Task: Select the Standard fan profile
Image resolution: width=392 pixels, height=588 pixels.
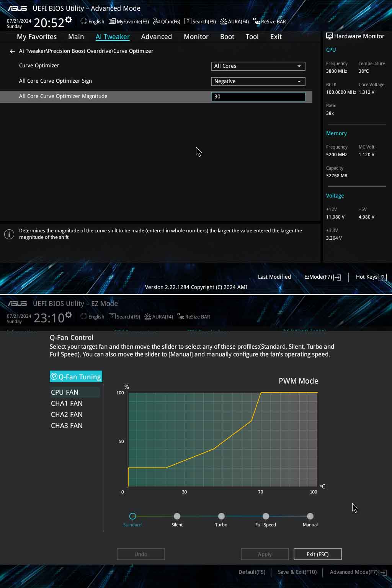Action: tap(132, 516)
